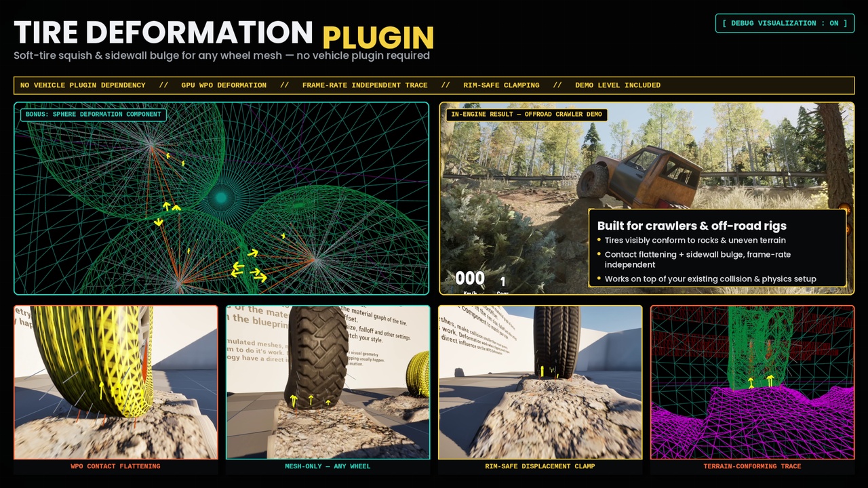Screen dimensions: 868x488
Task: Open the terrain-conforming trace thumbnail
Action: pyautogui.click(x=752, y=382)
